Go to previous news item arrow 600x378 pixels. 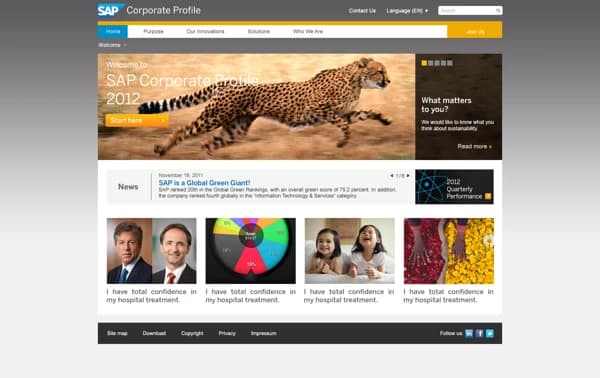tap(391, 176)
